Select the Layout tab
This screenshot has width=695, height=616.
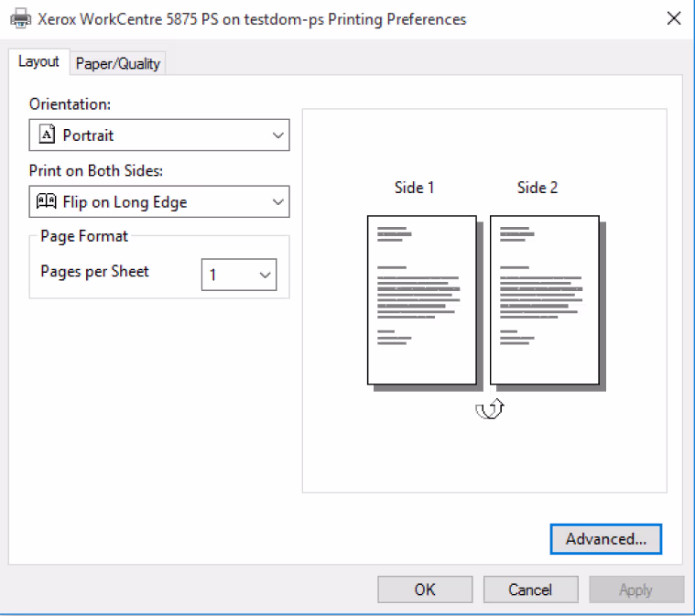pos(38,61)
